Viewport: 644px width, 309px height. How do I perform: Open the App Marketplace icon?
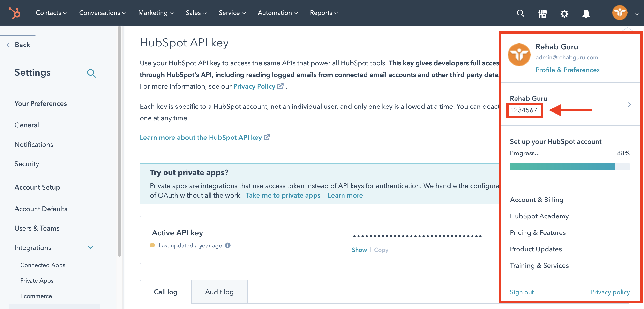542,14
